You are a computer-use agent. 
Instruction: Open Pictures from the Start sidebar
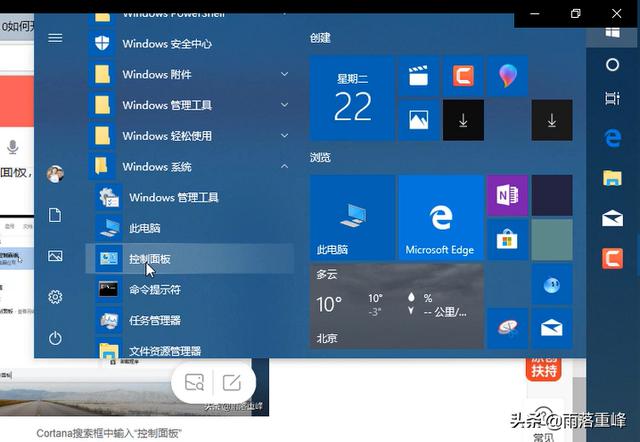coord(55,256)
